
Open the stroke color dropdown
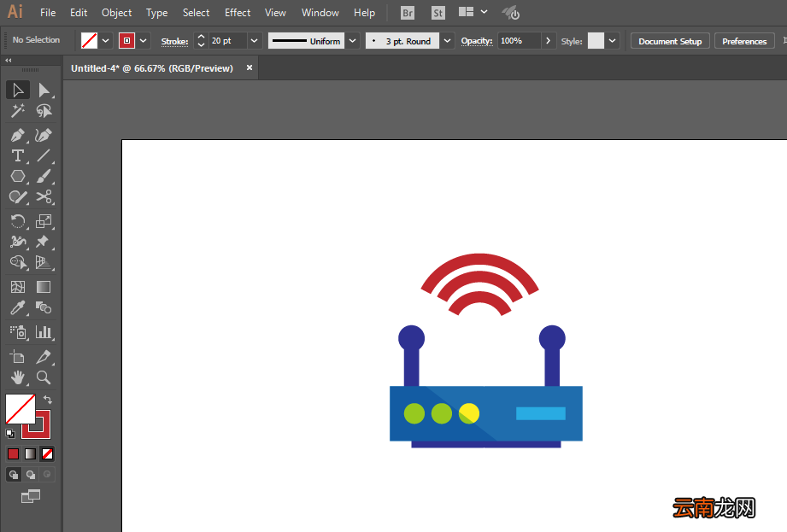[143, 41]
